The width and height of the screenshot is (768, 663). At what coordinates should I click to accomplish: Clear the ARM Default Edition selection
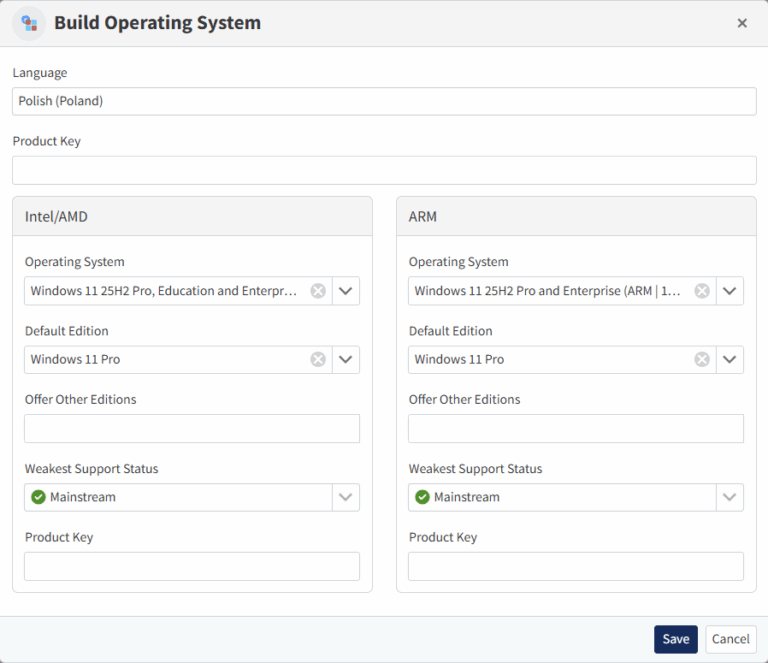point(702,359)
